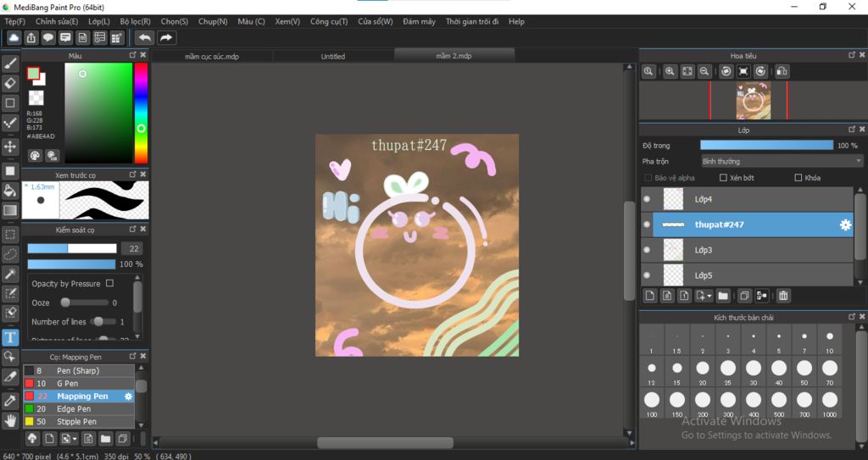Open the Help menu
The width and height of the screenshot is (868, 460).
(516, 21)
